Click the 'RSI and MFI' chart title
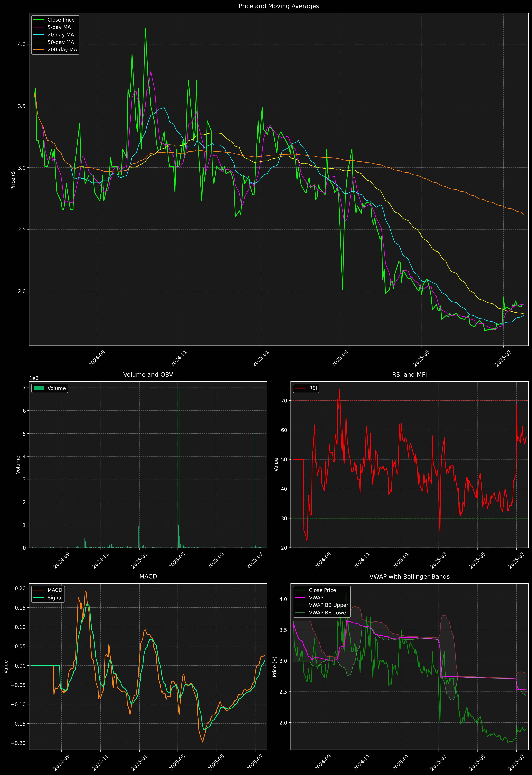Screen dimensions: 532x775 409,374
